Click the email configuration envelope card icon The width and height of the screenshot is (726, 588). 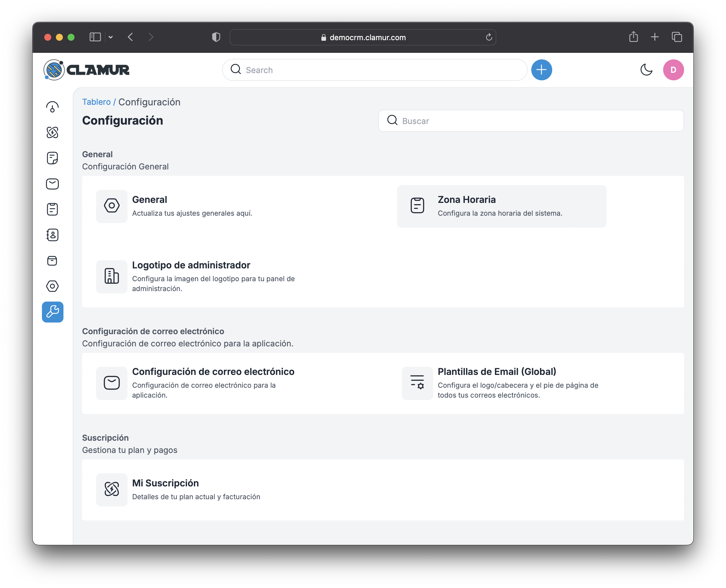(111, 383)
